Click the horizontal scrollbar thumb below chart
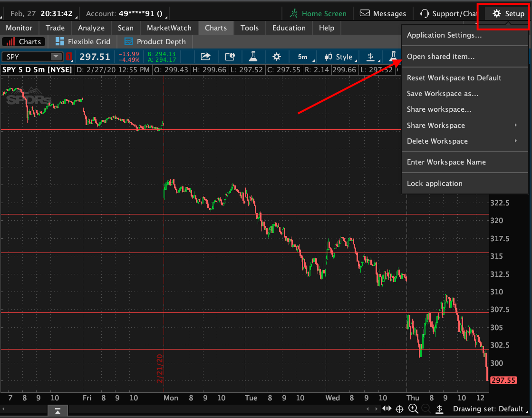Image resolution: width=532 pixels, height=418 pixels. pyautogui.click(x=58, y=409)
